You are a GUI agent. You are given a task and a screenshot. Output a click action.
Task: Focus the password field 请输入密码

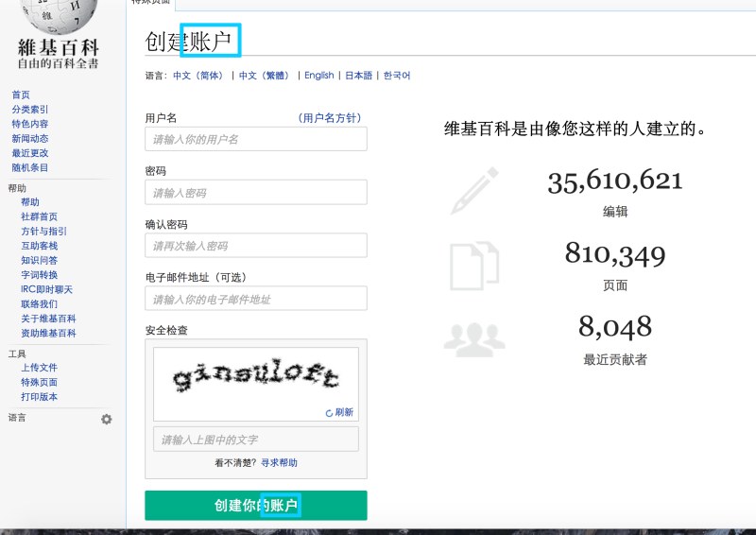coord(256,192)
